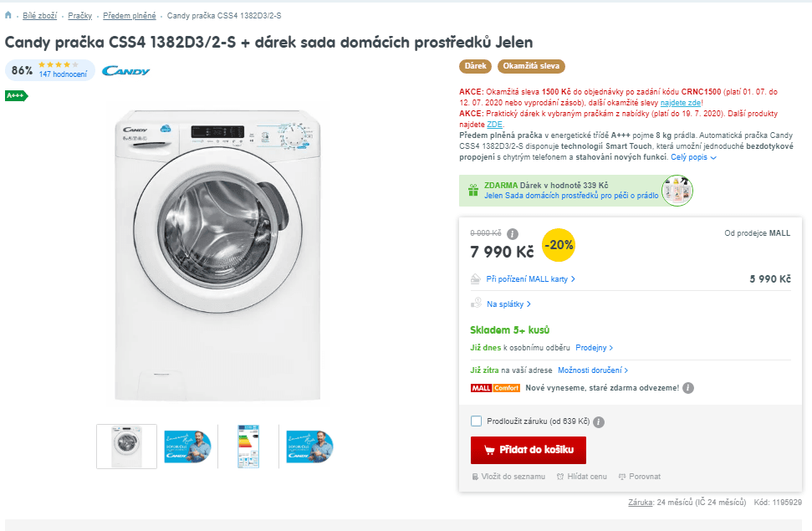This screenshot has width=812, height=531.
Task: Enable the Prodloužit záruku checkbox
Action: click(476, 421)
